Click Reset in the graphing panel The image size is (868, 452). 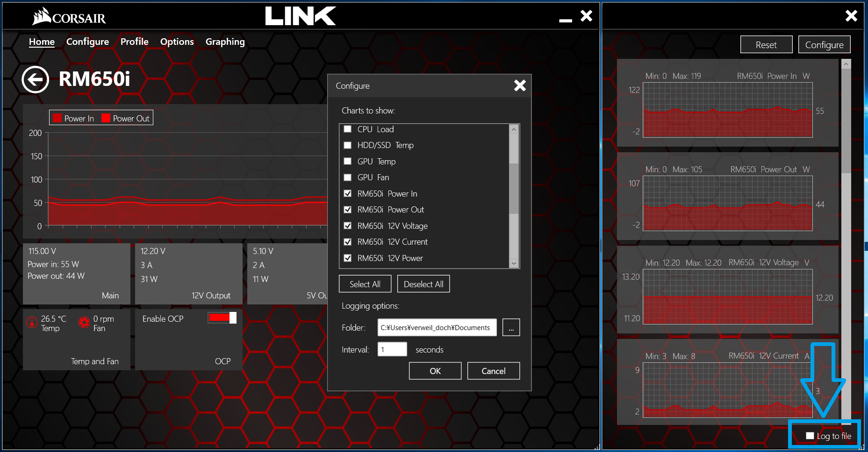(766, 45)
